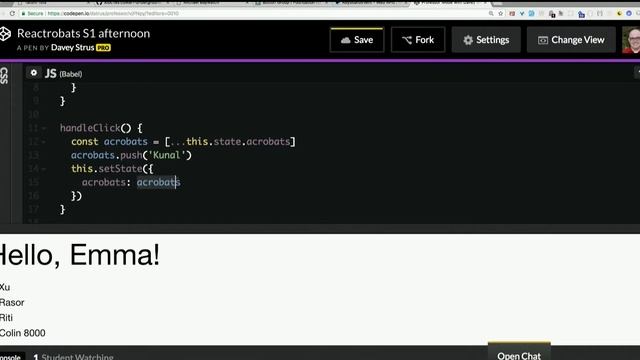This screenshot has width=640, height=360.
Task: Fork this pen
Action: pos(418,40)
